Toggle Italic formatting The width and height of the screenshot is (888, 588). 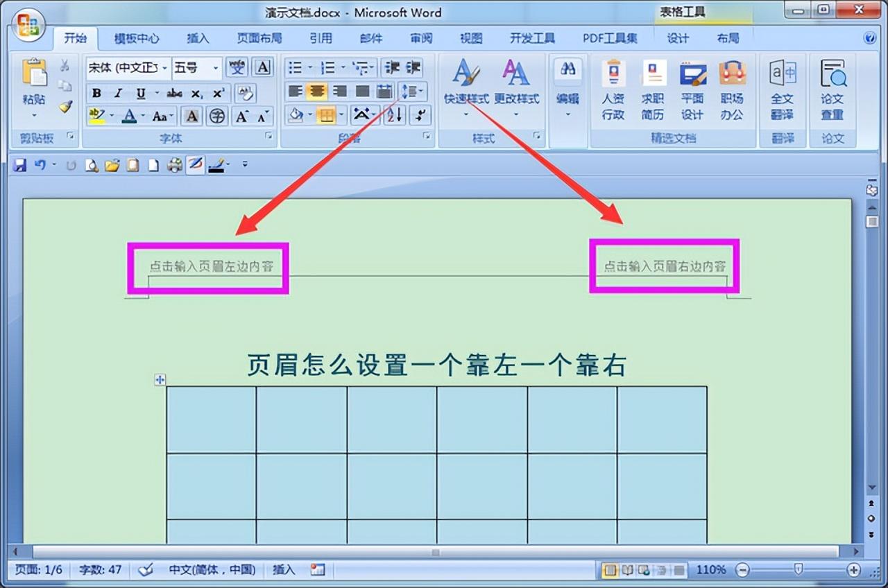(x=118, y=93)
